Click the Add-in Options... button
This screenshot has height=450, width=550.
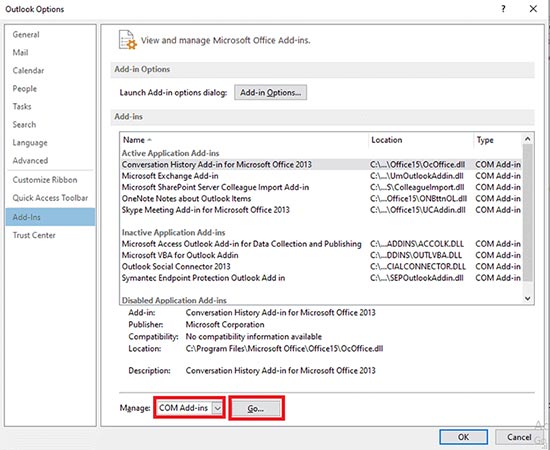pos(270,92)
